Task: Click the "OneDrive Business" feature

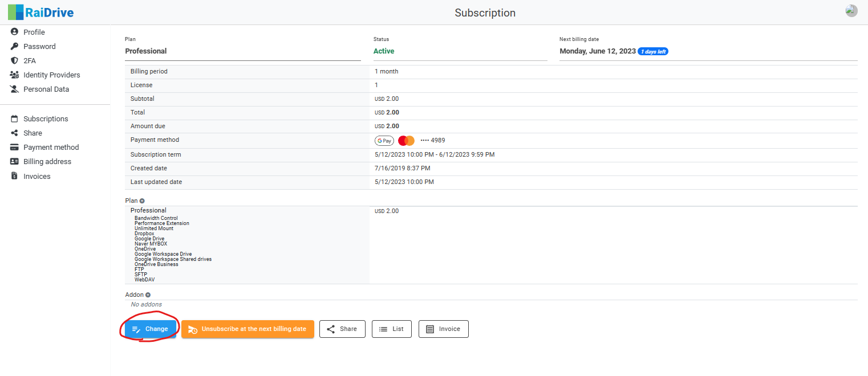Action: [x=156, y=264]
